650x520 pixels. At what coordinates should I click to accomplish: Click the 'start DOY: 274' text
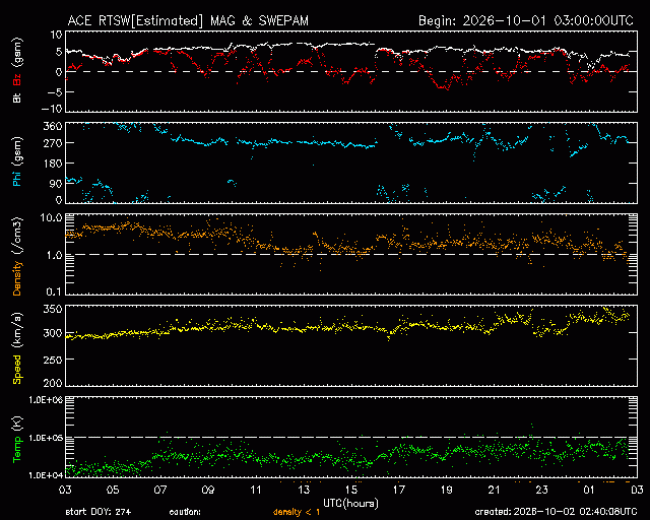pyautogui.click(x=98, y=512)
